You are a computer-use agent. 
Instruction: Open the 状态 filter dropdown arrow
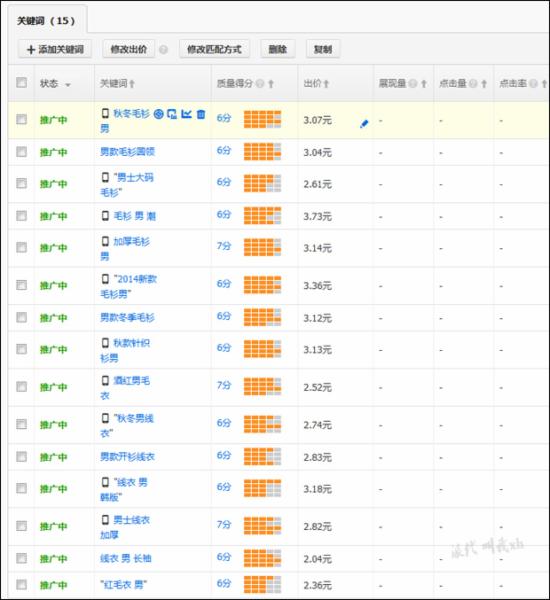pyautogui.click(x=68, y=85)
